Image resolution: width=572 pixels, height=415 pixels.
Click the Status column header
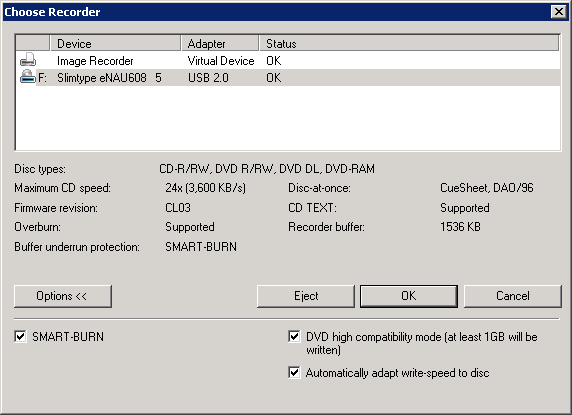(x=409, y=44)
